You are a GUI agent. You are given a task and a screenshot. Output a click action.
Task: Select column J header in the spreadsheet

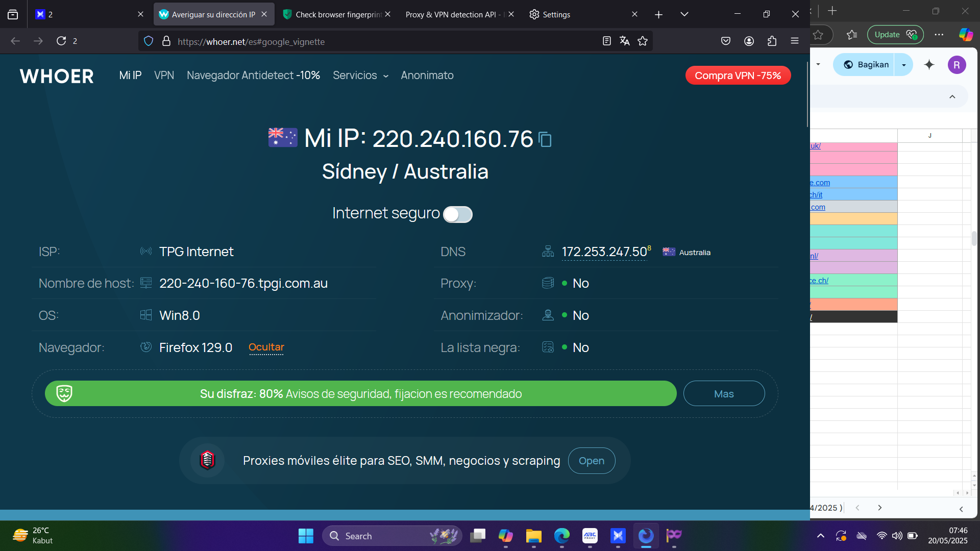929,136
